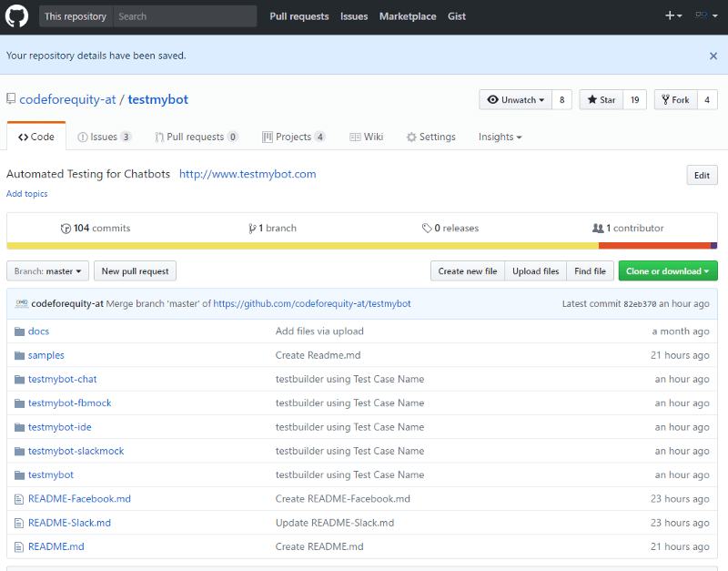
Task: Open the plus create-new menu
Action: pyautogui.click(x=673, y=15)
